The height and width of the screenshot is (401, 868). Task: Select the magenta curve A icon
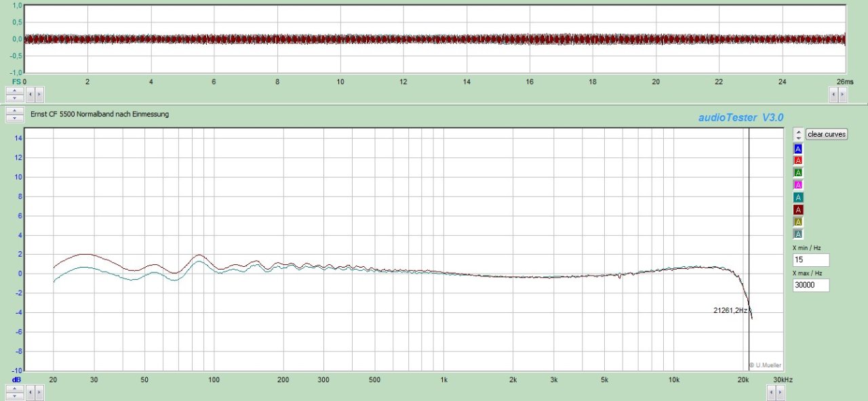point(798,185)
